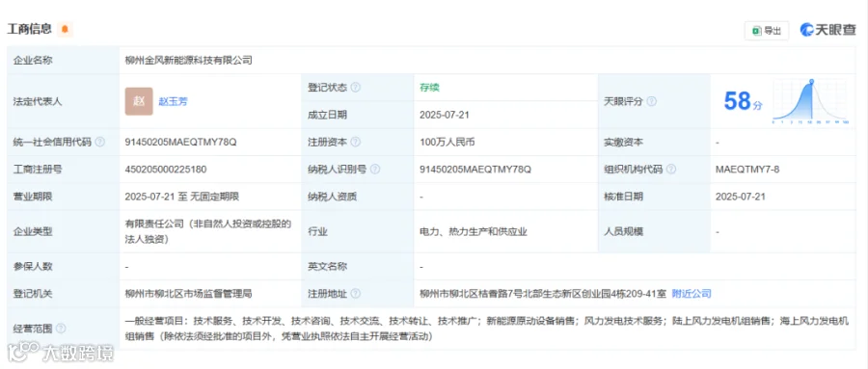Click the 存续 registration status
This screenshot has width=868, height=369.
point(429,88)
